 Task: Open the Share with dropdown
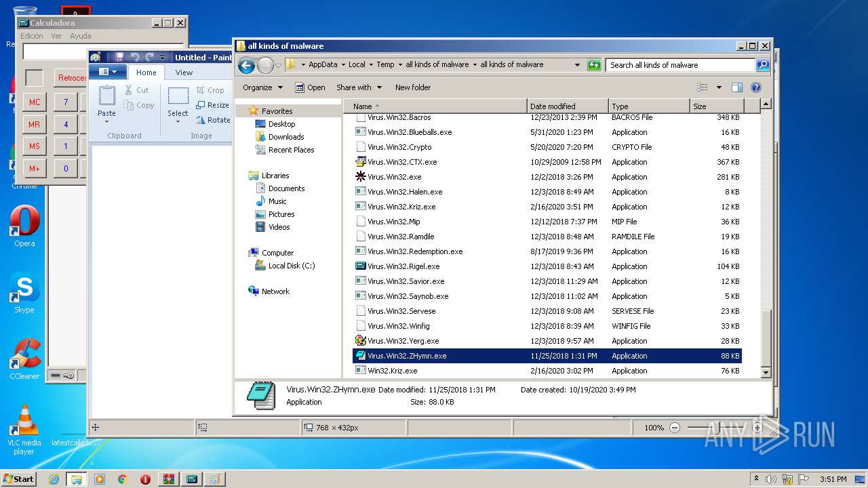pyautogui.click(x=359, y=87)
